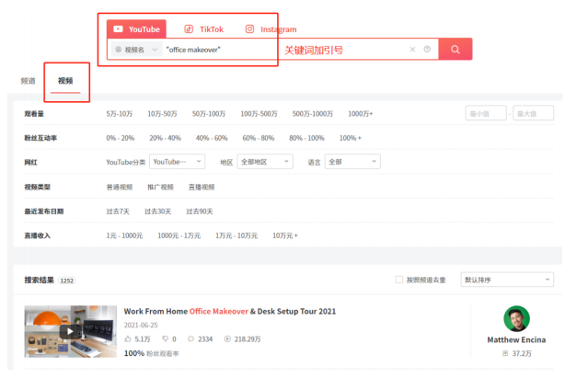Tick the 按照频道去重 checkbox

point(399,280)
